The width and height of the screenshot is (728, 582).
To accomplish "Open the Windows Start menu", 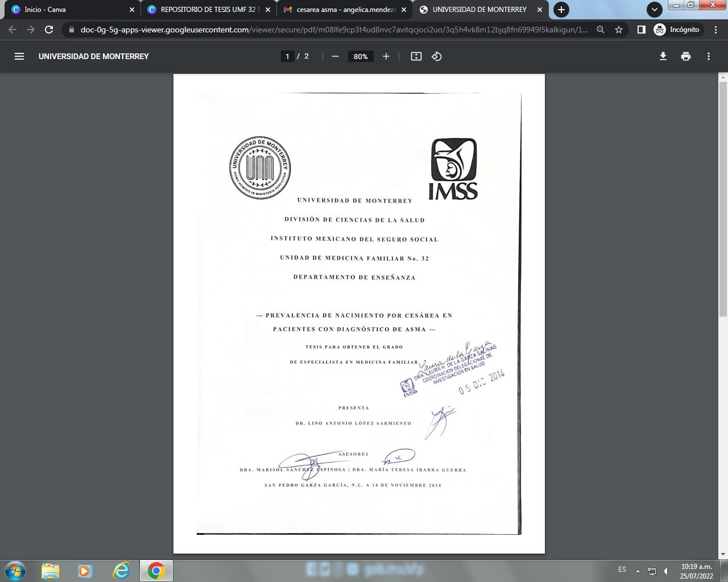I will click(x=15, y=571).
